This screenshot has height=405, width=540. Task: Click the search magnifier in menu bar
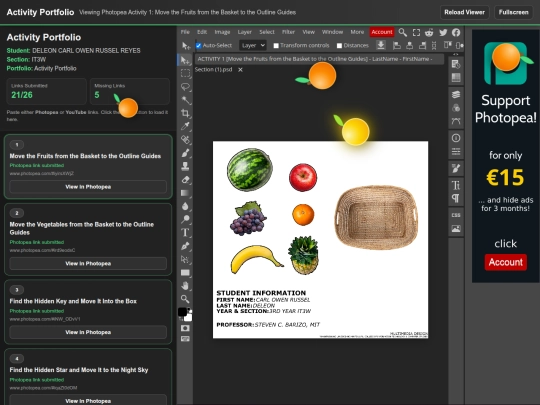402,32
